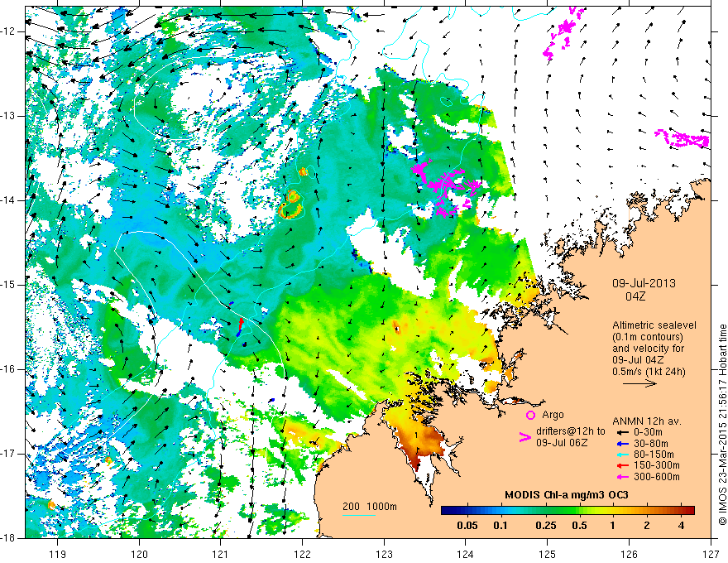Click the longitude label 123
Viewport: 728px width, 563px height.
[384, 554]
